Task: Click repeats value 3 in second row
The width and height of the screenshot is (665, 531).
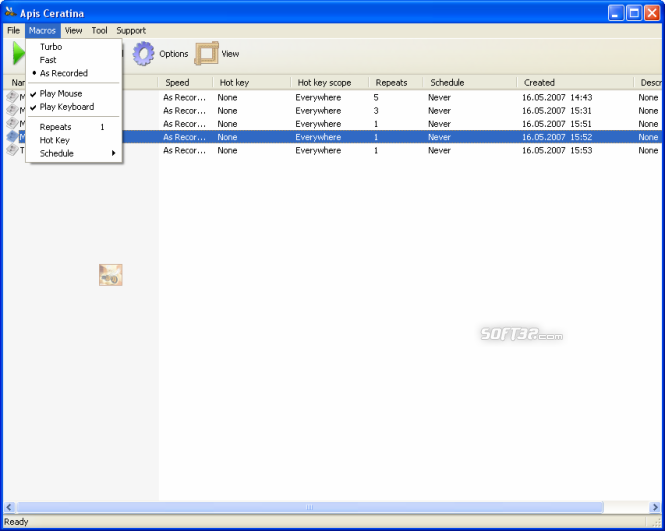Action: point(376,110)
